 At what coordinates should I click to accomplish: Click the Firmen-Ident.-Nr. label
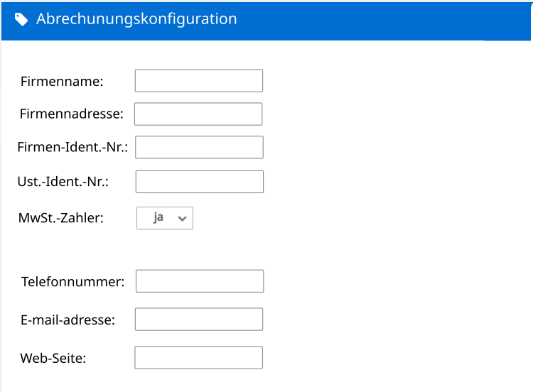72,148
